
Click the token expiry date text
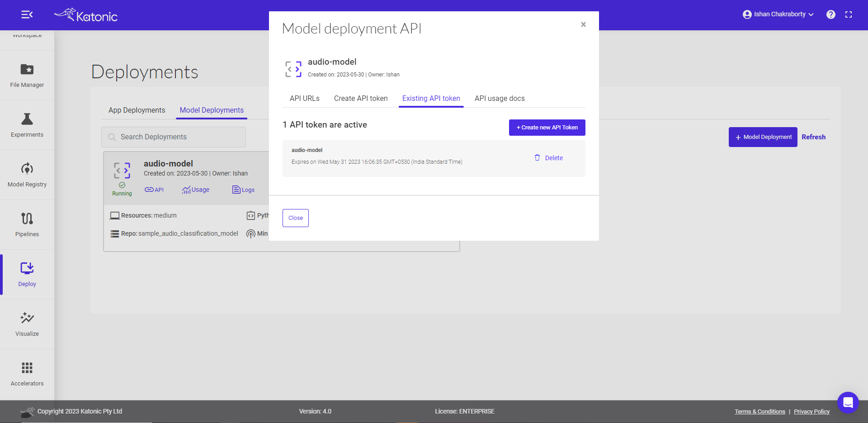(x=377, y=162)
